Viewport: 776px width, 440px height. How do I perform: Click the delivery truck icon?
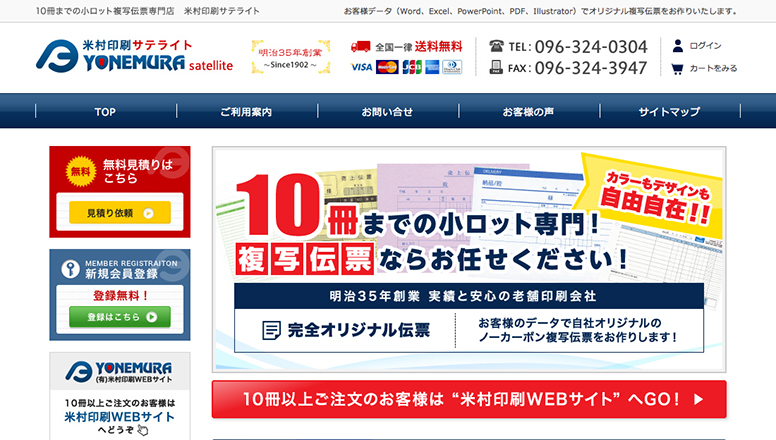pyautogui.click(x=361, y=46)
